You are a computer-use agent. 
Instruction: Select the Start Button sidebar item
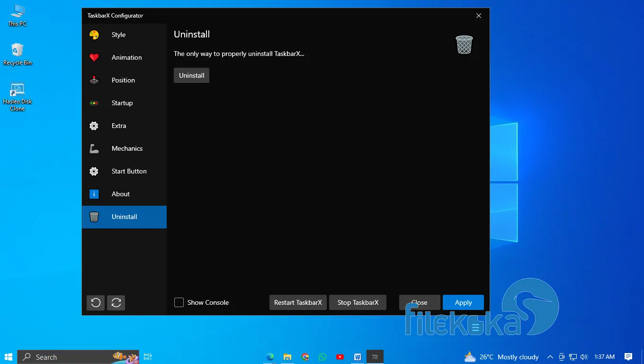124,171
